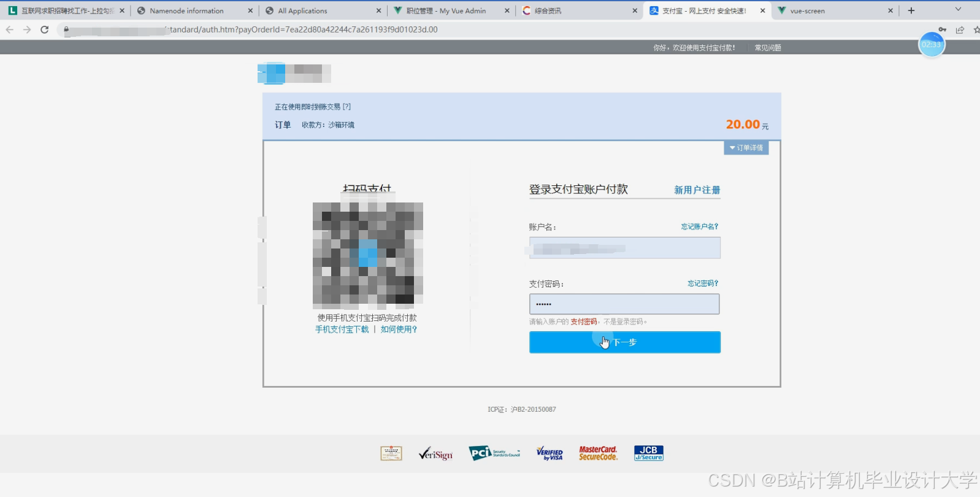
Task: Click the [?] help next to 即时到账交易
Action: (x=346, y=107)
